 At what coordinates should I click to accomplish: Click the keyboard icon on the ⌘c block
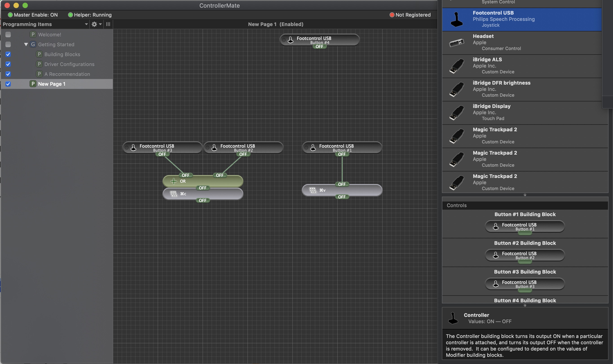pos(174,194)
